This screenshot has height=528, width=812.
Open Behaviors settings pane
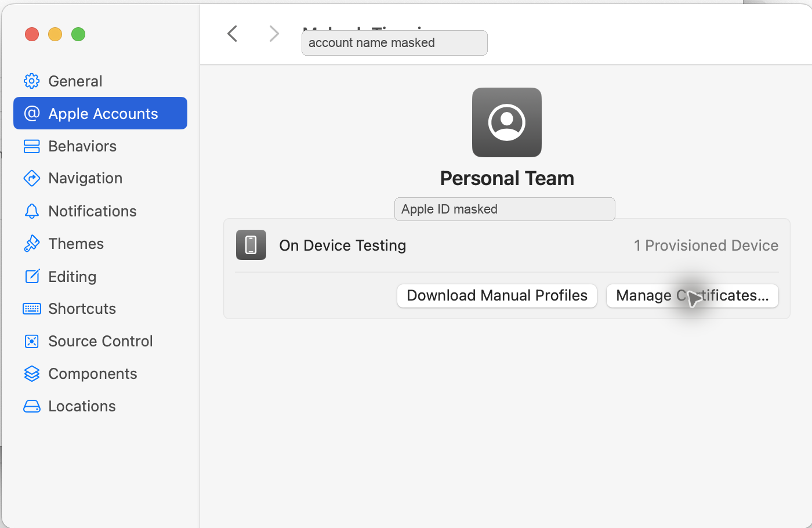pos(100,146)
